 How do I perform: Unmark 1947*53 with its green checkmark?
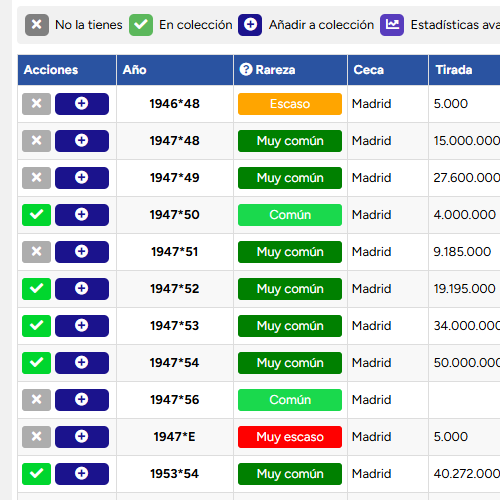(36, 326)
